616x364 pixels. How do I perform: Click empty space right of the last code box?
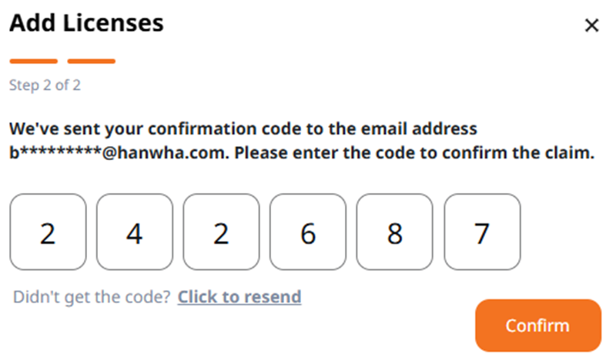(x=566, y=232)
